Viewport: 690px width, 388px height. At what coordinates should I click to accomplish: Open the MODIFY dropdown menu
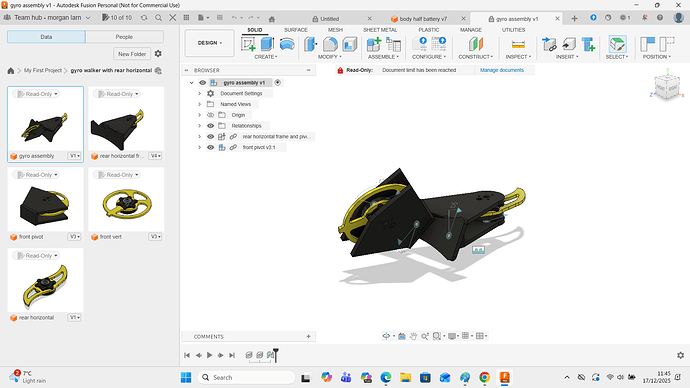(330, 57)
